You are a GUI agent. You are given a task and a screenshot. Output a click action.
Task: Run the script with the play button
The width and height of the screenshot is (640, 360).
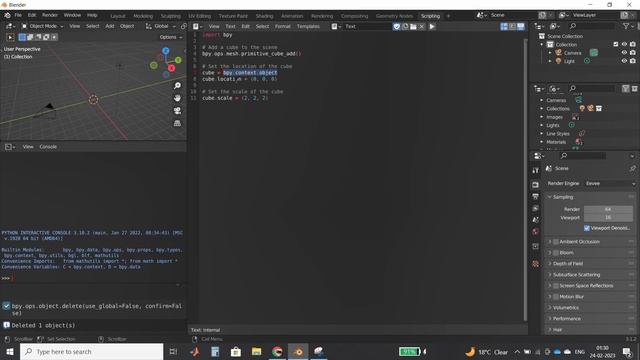click(x=432, y=27)
